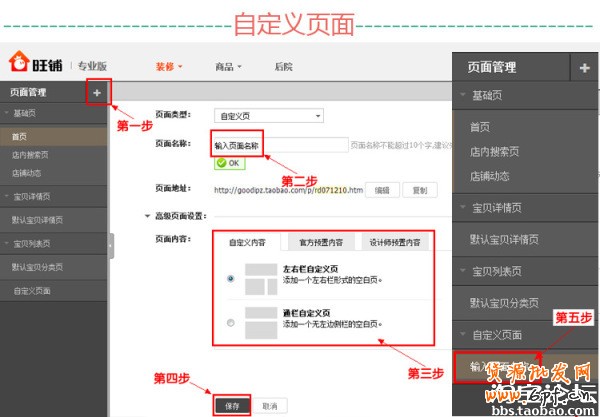Click the green OK checkmark under the page name
This screenshot has height=417, width=600.
tap(228, 162)
